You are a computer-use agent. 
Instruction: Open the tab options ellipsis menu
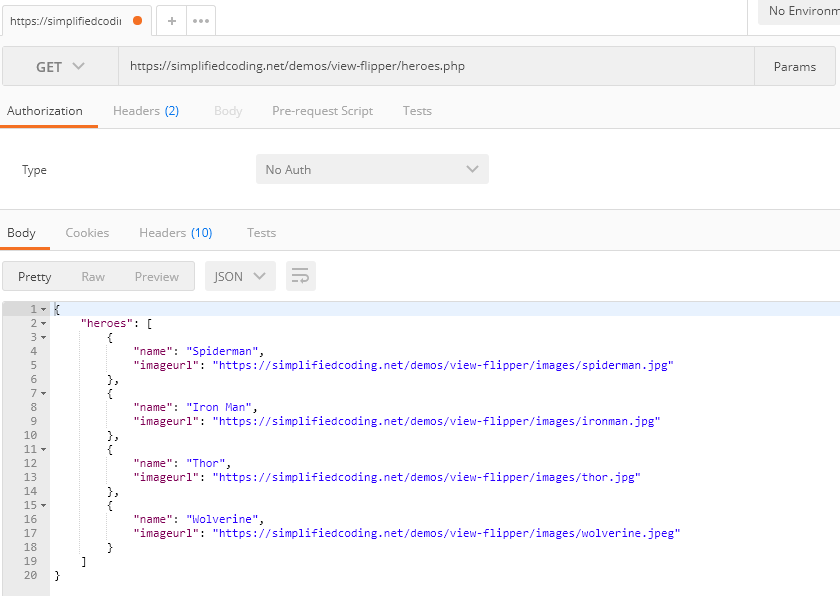(201, 21)
